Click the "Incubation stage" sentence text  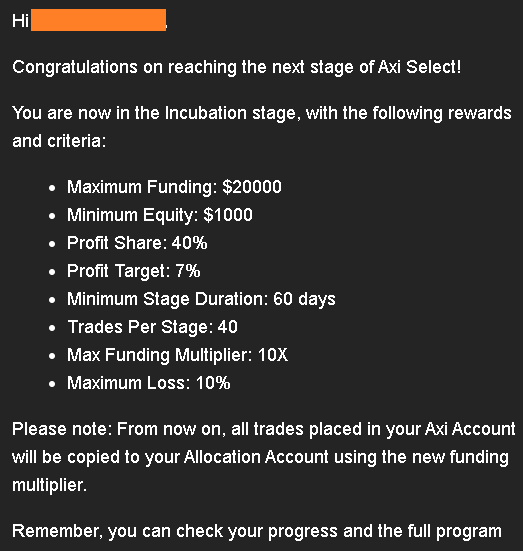tap(262, 114)
